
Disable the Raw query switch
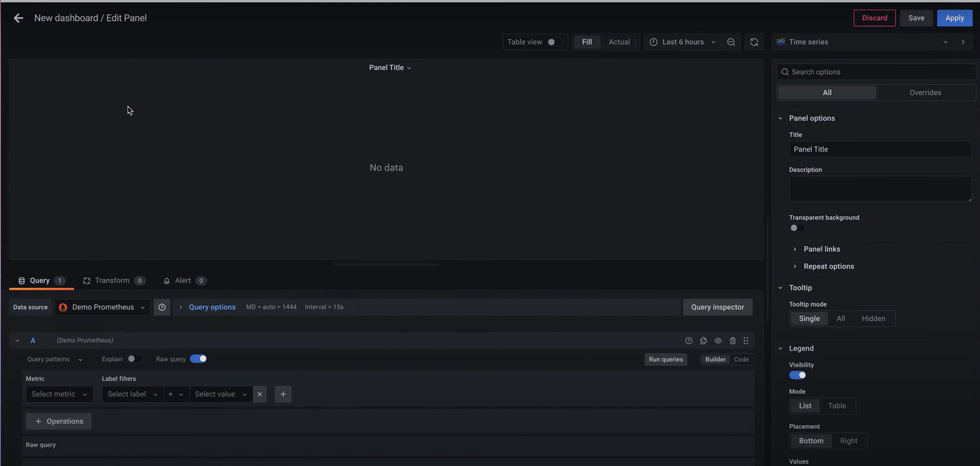[199, 359]
